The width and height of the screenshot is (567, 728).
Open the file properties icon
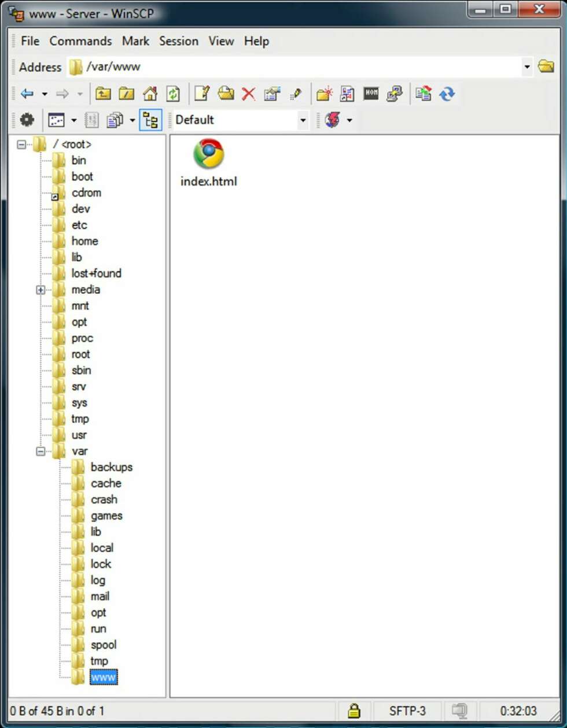tap(272, 94)
